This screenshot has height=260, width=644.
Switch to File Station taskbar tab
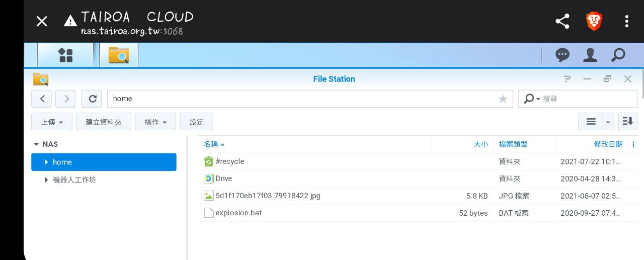119,55
